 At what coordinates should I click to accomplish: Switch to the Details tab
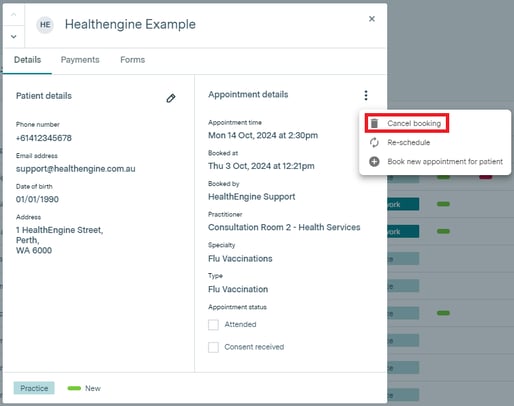(27, 60)
